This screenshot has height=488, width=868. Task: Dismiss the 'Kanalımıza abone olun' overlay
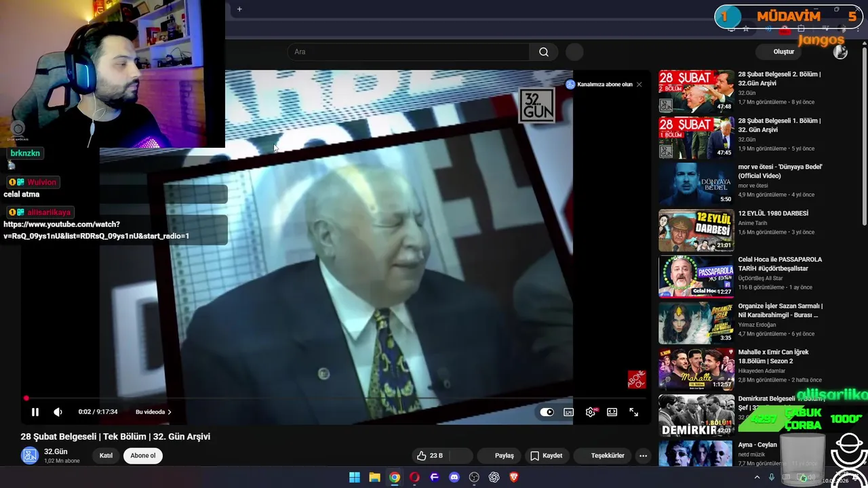pos(639,85)
